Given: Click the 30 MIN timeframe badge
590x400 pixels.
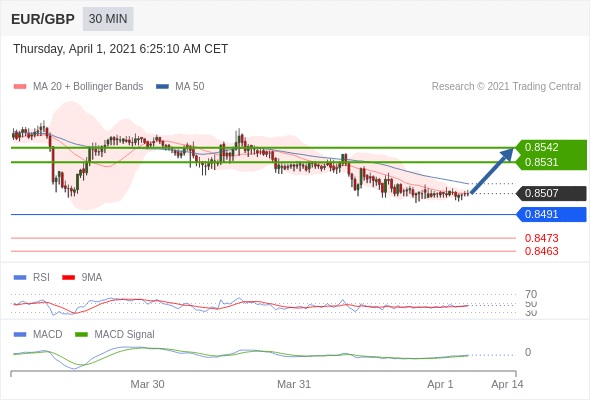Looking at the screenshot, I should tap(108, 19).
